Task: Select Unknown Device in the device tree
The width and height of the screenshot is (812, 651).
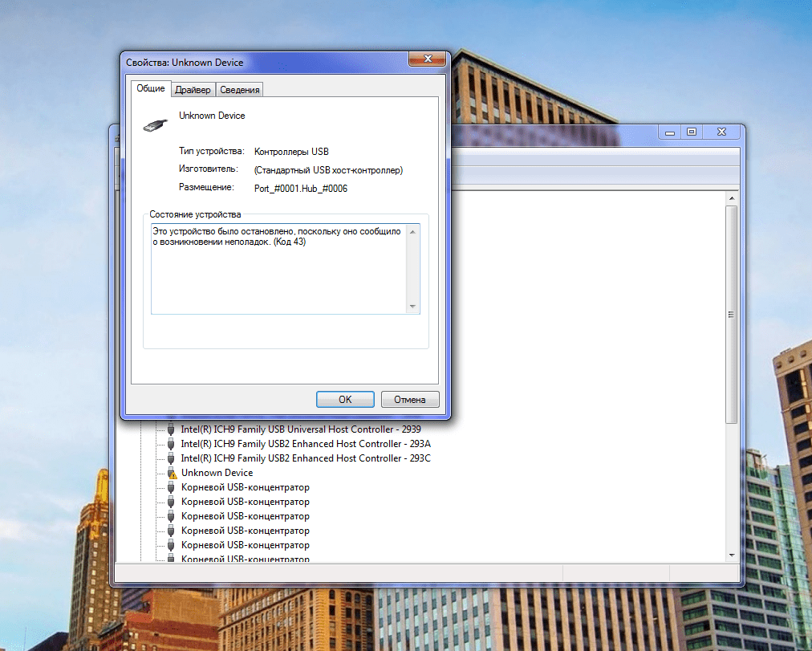Action: 217,473
